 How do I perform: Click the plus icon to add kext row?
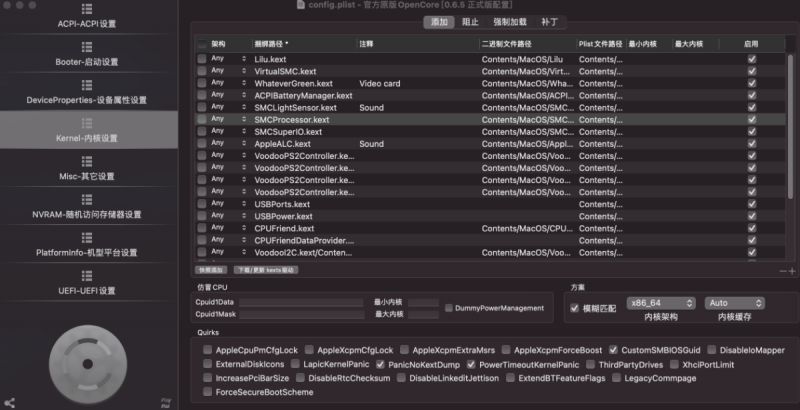click(792, 271)
